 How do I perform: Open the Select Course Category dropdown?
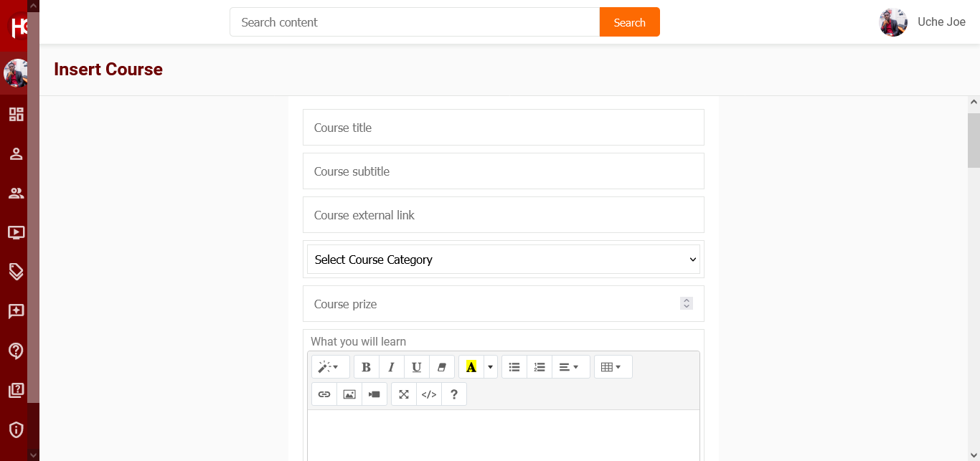503,260
